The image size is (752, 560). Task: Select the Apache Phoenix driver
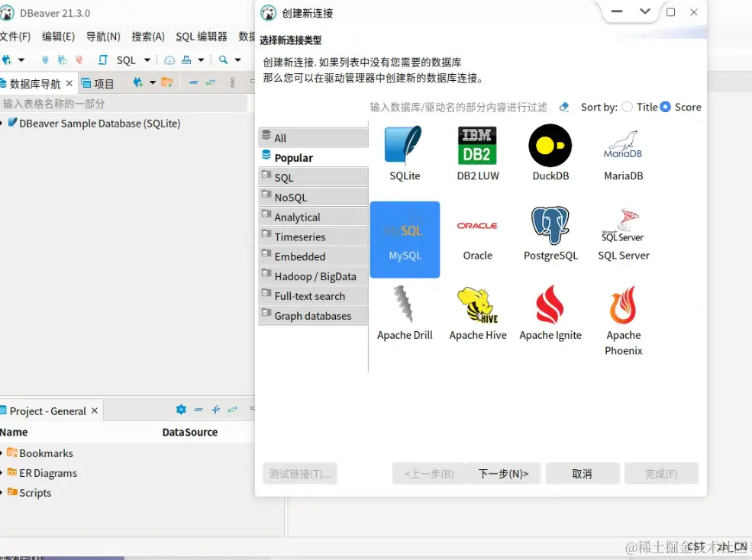click(624, 320)
